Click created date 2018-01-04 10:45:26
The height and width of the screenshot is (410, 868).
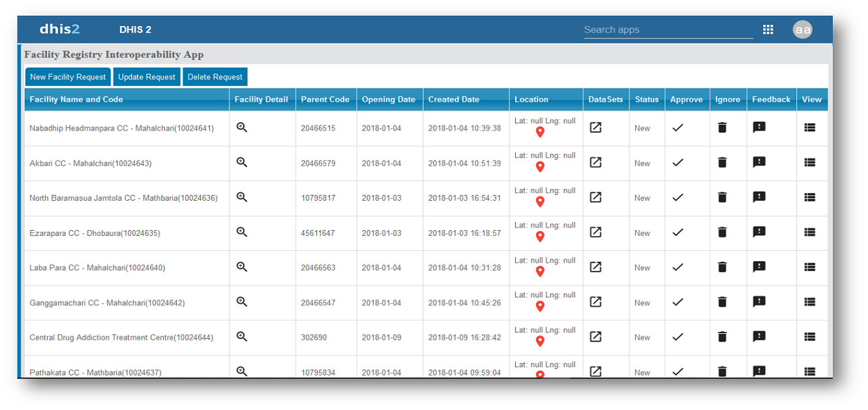tap(465, 303)
